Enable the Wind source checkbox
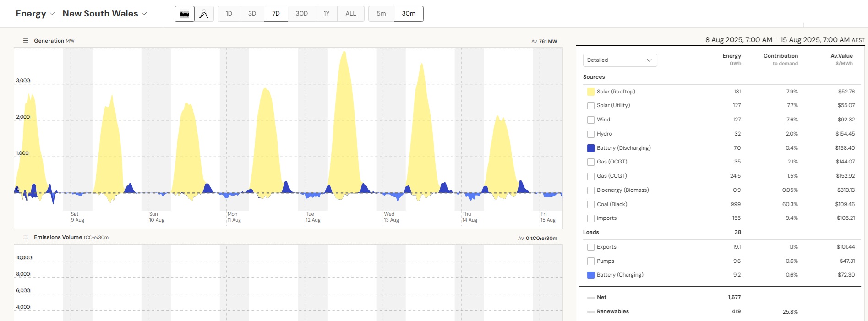Image resolution: width=868 pixels, height=321 pixels. click(591, 120)
